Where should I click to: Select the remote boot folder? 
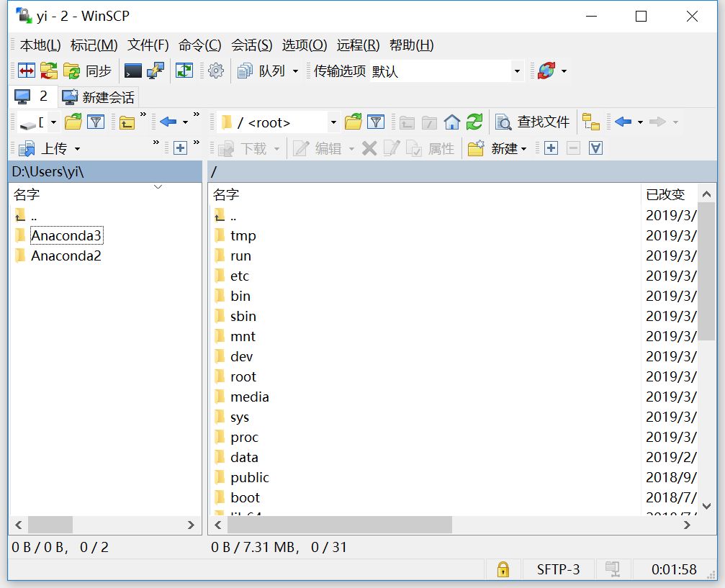245,497
